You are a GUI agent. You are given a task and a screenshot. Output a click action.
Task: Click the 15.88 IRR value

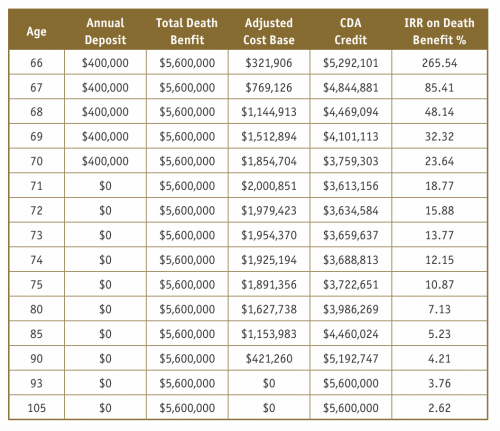pos(439,210)
